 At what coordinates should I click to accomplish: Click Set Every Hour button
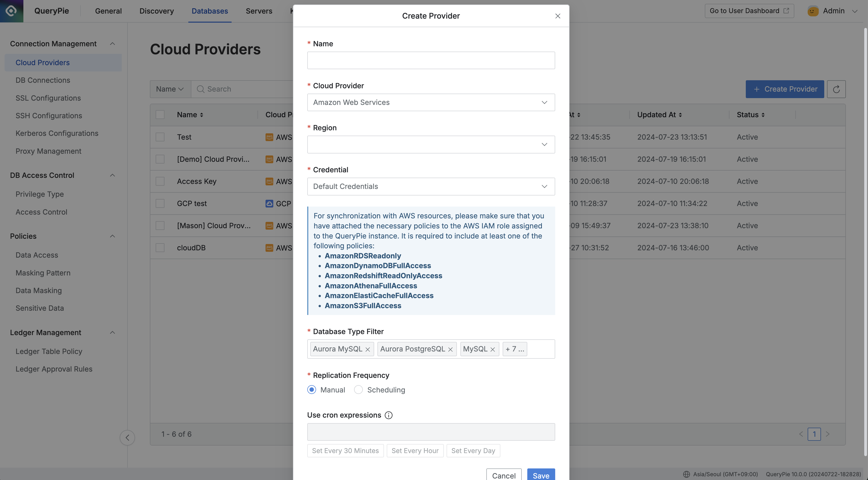tap(415, 451)
